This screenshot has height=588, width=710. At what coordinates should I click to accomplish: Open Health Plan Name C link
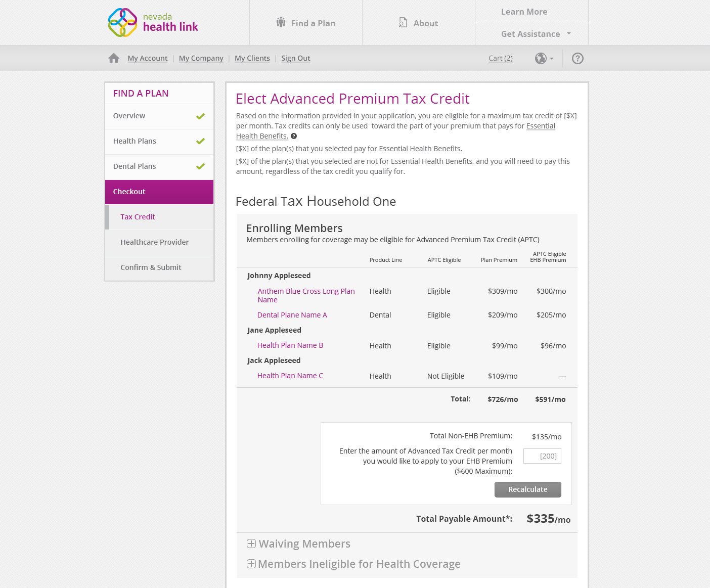(290, 376)
